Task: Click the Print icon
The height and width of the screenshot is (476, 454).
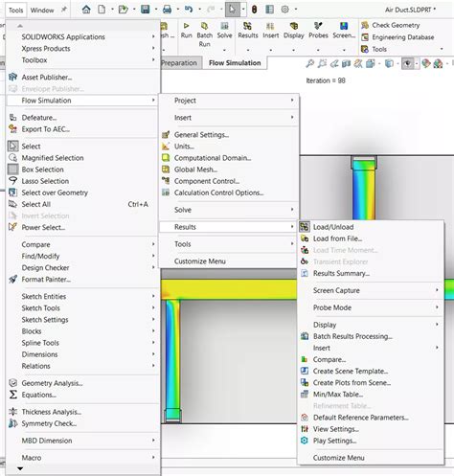Action: [167, 10]
